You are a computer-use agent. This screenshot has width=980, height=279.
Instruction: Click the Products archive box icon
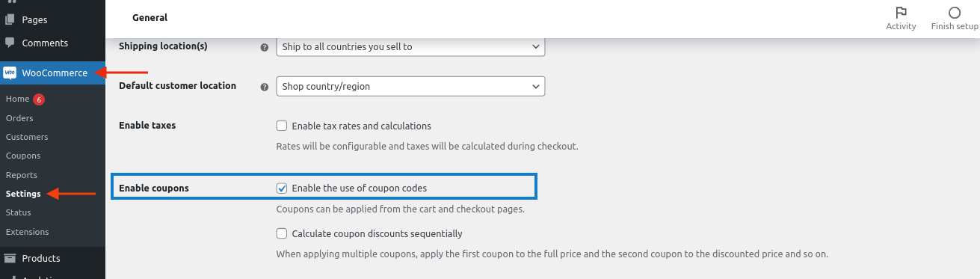tap(10, 259)
